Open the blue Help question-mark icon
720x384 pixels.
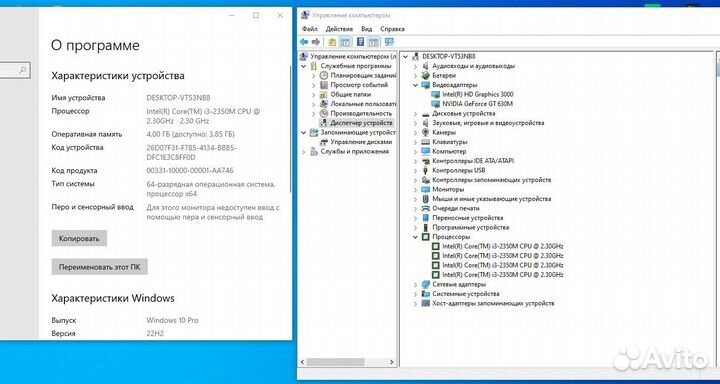coord(360,42)
